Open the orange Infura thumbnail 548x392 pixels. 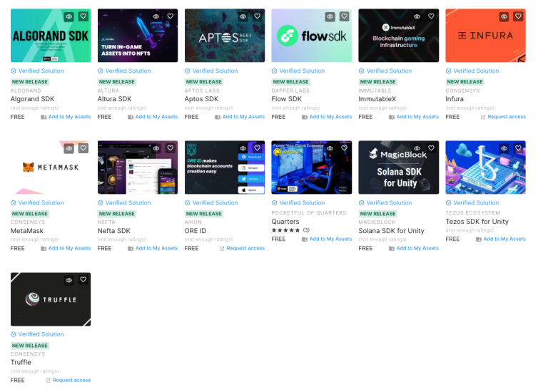coord(486,36)
